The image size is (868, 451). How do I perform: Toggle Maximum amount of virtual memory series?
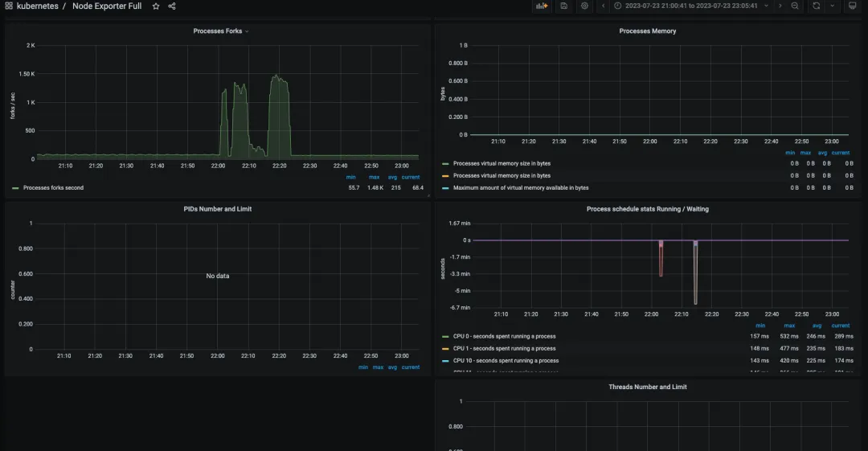520,188
